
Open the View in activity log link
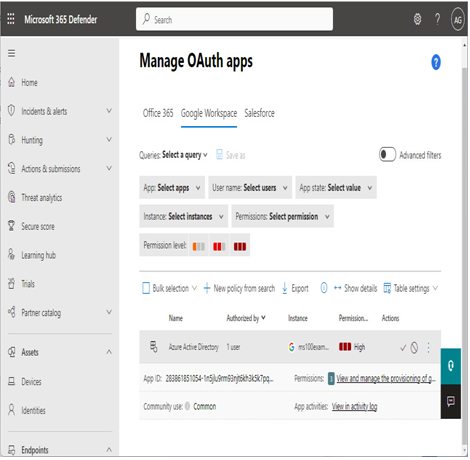pos(354,406)
